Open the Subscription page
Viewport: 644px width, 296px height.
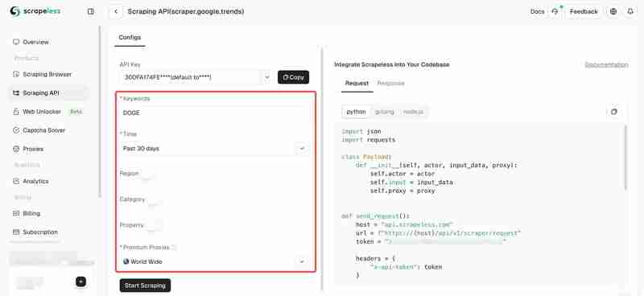coord(40,232)
